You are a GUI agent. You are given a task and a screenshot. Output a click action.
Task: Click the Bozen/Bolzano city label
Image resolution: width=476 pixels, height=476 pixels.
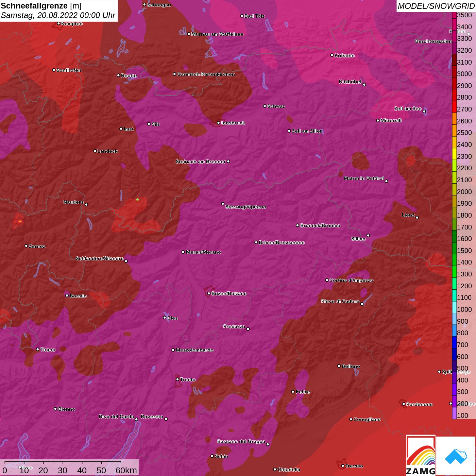(229, 293)
